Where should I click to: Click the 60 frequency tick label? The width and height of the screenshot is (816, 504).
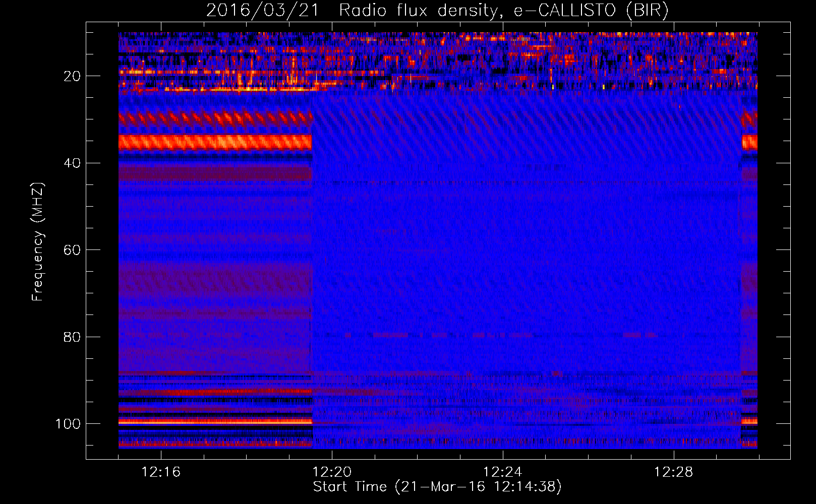(x=72, y=250)
